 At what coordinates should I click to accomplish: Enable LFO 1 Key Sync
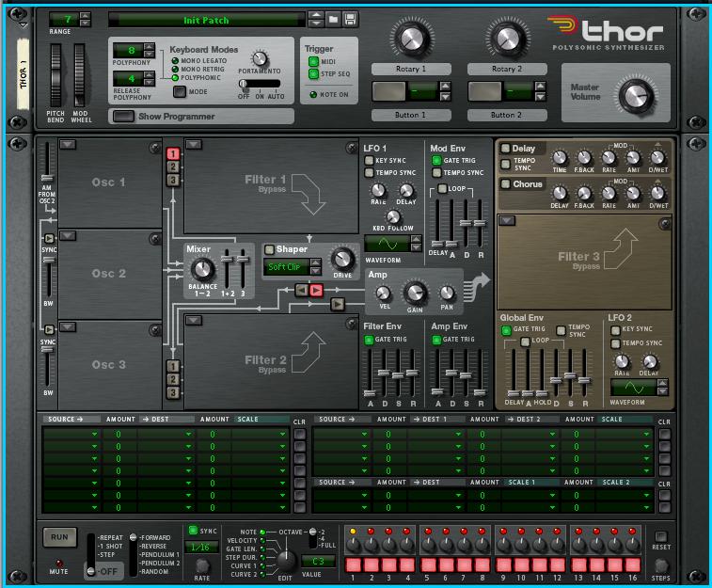(370, 160)
